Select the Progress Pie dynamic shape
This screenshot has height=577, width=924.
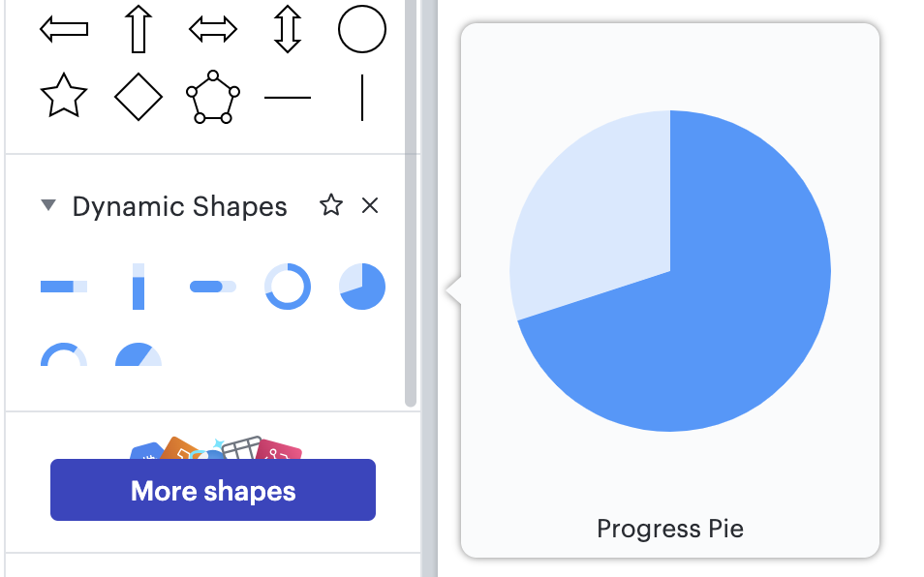[361, 286]
